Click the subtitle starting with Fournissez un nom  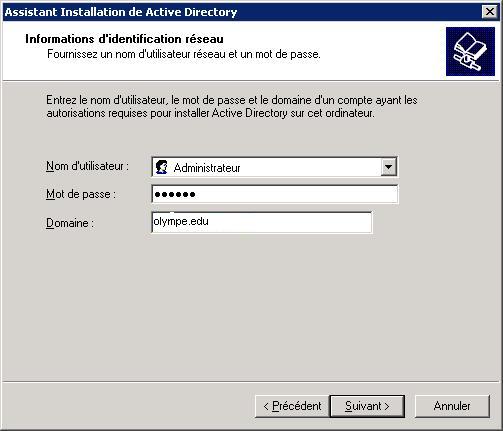coord(184,54)
